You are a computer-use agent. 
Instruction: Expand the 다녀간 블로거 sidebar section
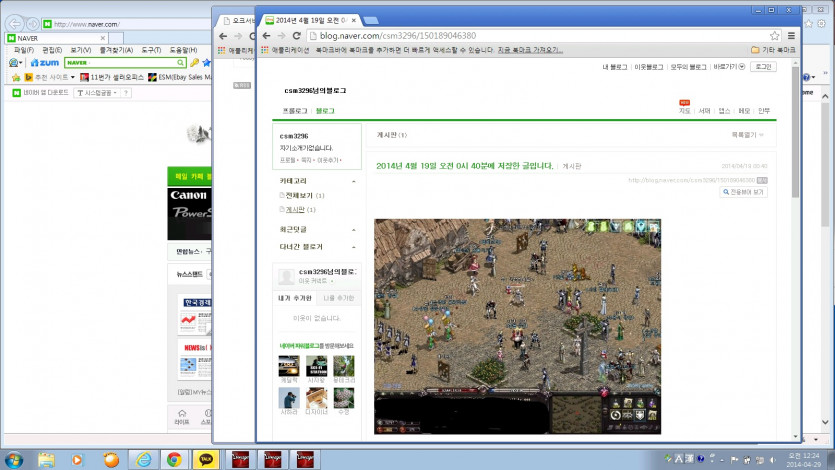(354, 246)
